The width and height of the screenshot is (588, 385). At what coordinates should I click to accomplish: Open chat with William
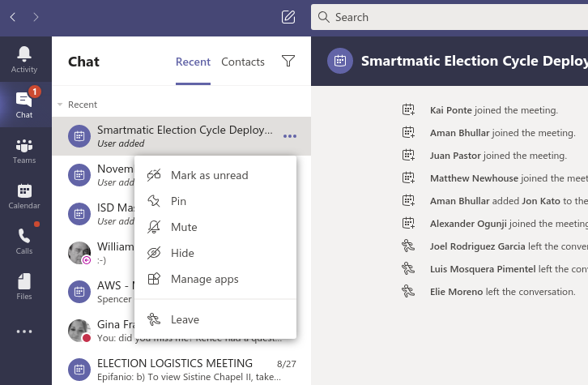pyautogui.click(x=93, y=253)
